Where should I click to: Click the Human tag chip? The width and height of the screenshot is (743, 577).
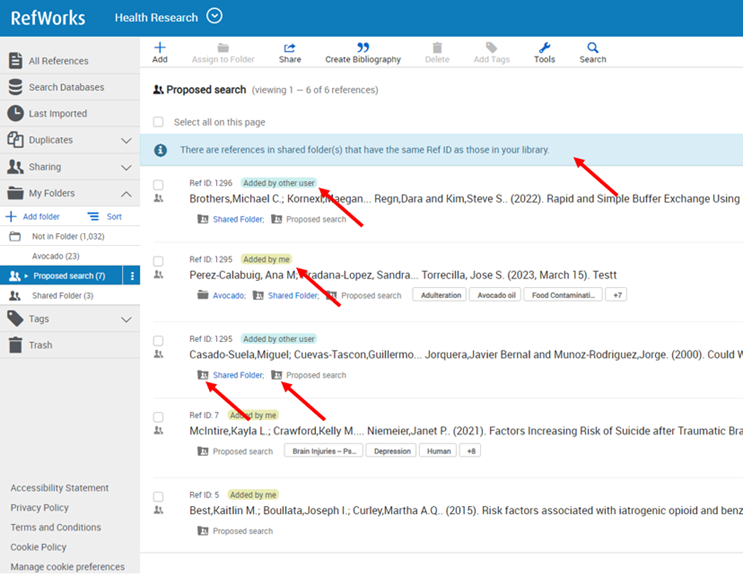tap(438, 451)
